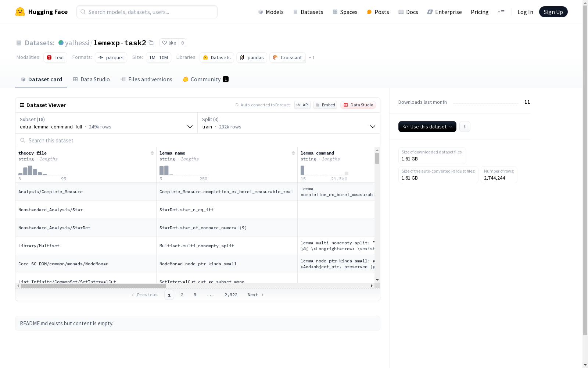588x368 pixels.
Task: Click the Hugging Face logo icon
Action: click(x=20, y=12)
